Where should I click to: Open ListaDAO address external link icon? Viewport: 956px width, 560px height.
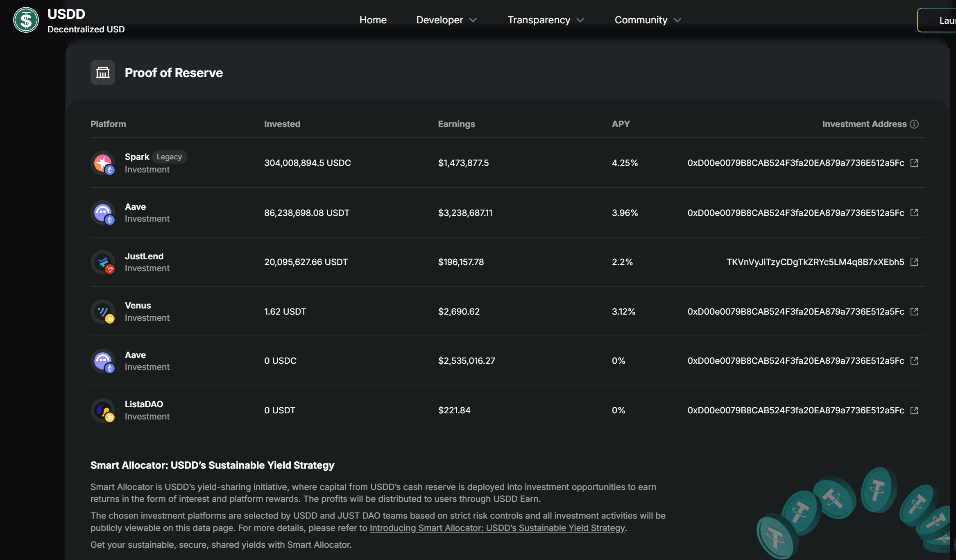coord(914,410)
